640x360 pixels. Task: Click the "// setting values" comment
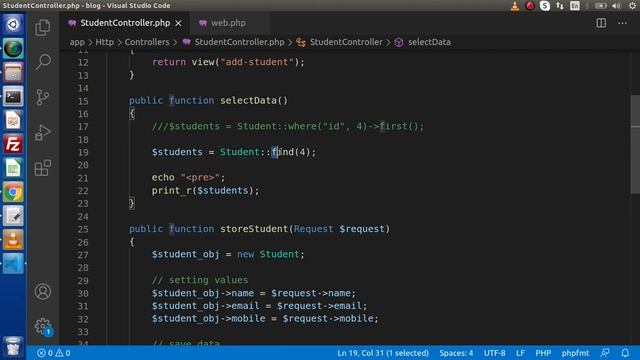click(x=200, y=280)
